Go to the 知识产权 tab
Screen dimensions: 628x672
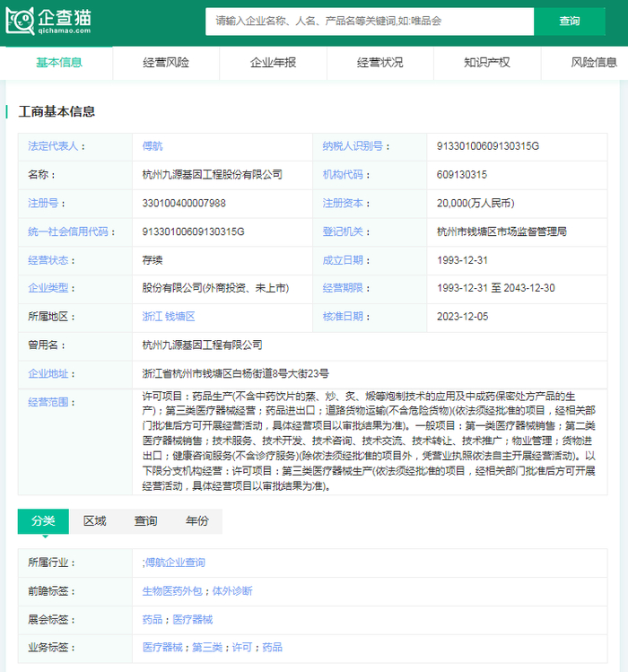pos(487,63)
